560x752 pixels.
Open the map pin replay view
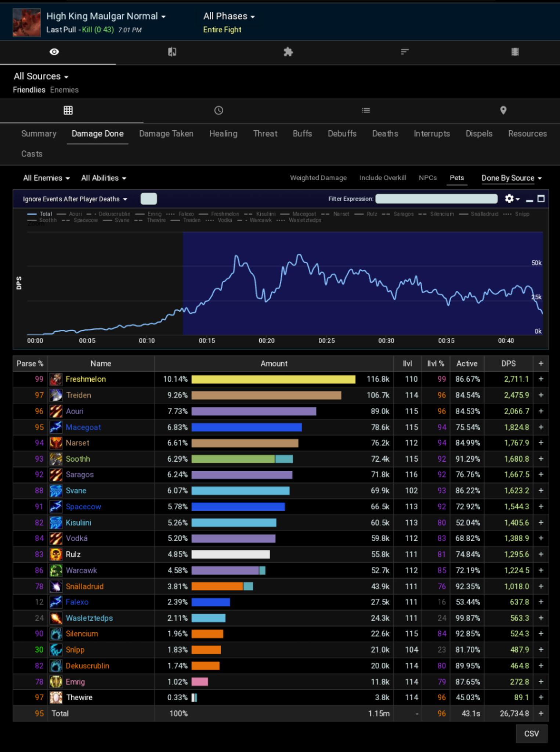coord(503,111)
